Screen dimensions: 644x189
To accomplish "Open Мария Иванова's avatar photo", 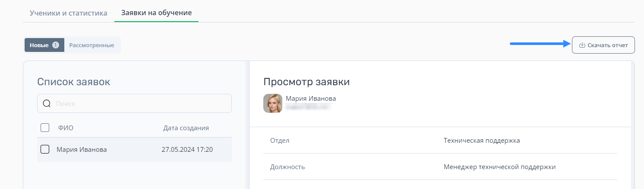I will pos(273,103).
